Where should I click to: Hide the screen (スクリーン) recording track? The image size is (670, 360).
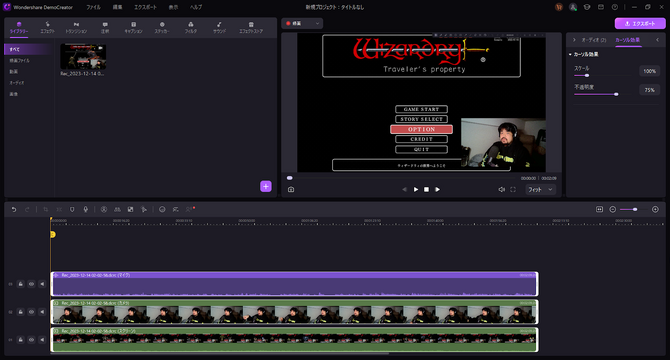pyautogui.click(x=31, y=340)
